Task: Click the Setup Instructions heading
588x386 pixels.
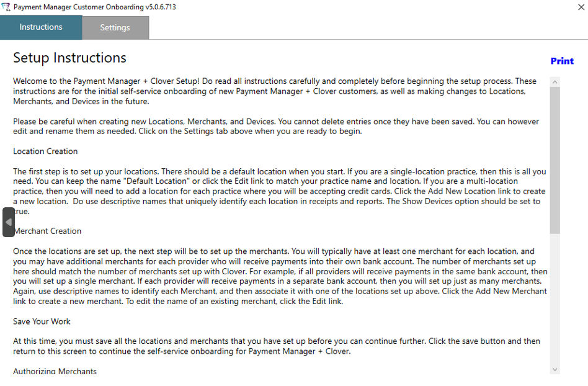Action: [x=69, y=58]
